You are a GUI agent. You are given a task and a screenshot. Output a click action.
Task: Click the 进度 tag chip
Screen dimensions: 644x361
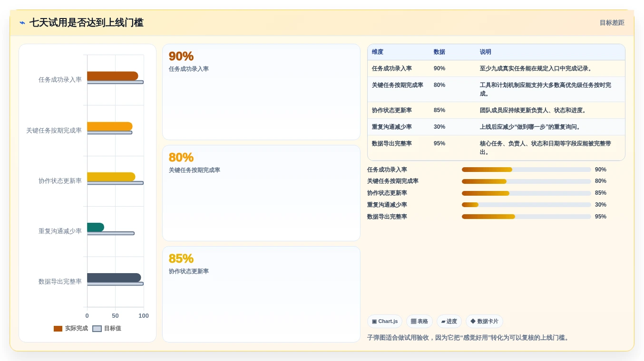pos(449,322)
